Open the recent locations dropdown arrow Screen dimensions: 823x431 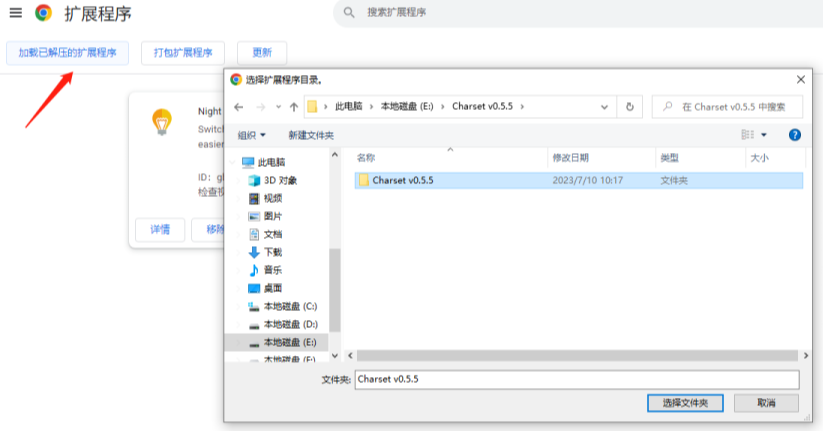[x=278, y=107]
